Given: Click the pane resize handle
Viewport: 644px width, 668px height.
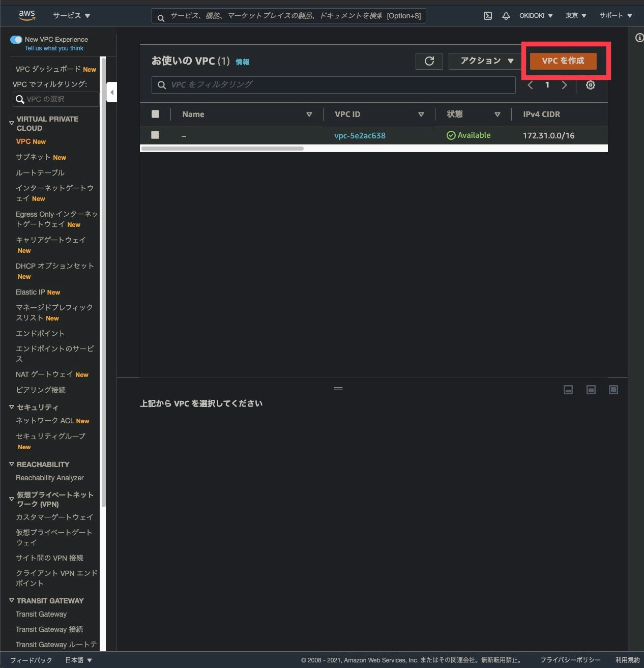Looking at the screenshot, I should (338, 388).
